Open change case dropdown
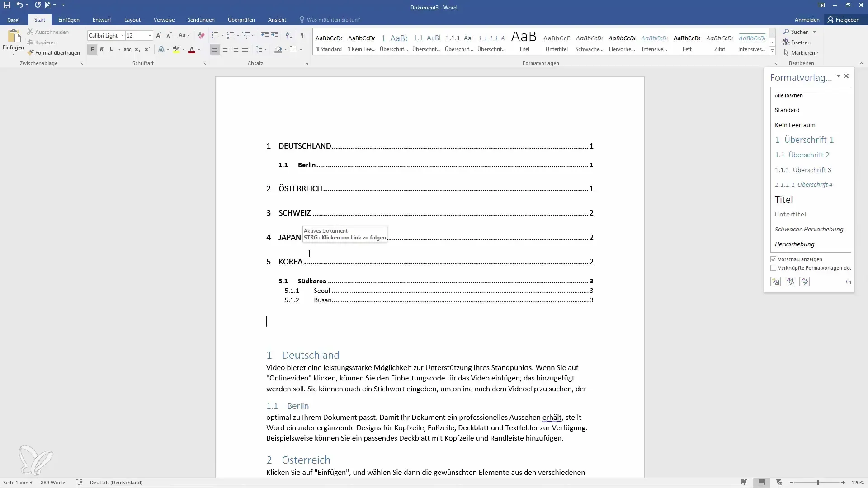 [x=184, y=35]
